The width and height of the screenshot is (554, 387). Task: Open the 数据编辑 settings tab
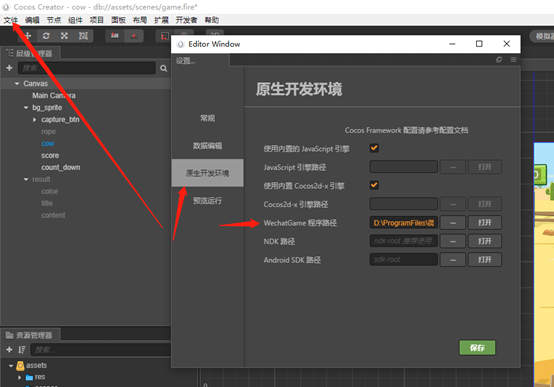point(207,146)
